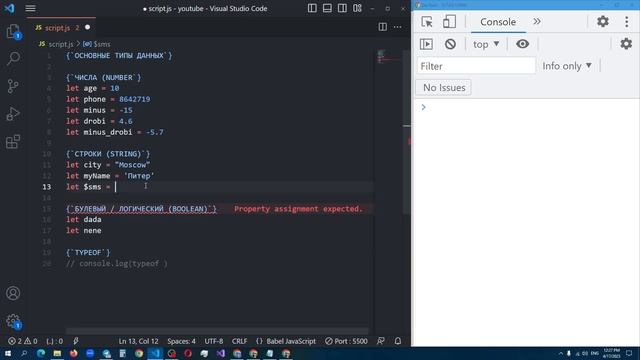This screenshot has height=360, width=640.
Task: Open the Explorer view in activity bar
Action: pos(13,31)
